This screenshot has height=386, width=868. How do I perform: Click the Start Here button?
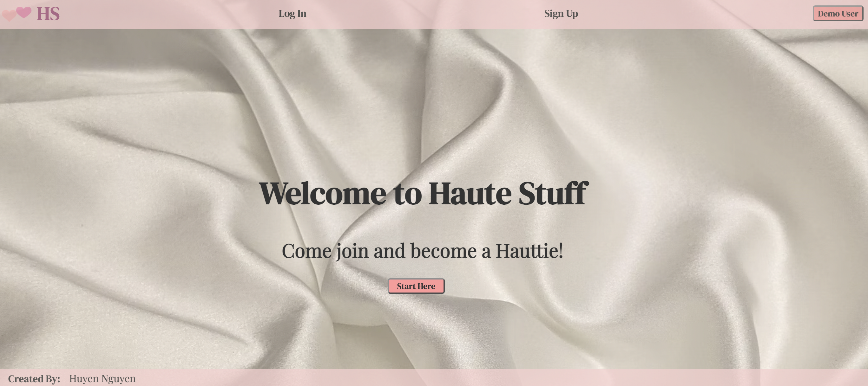point(416,286)
